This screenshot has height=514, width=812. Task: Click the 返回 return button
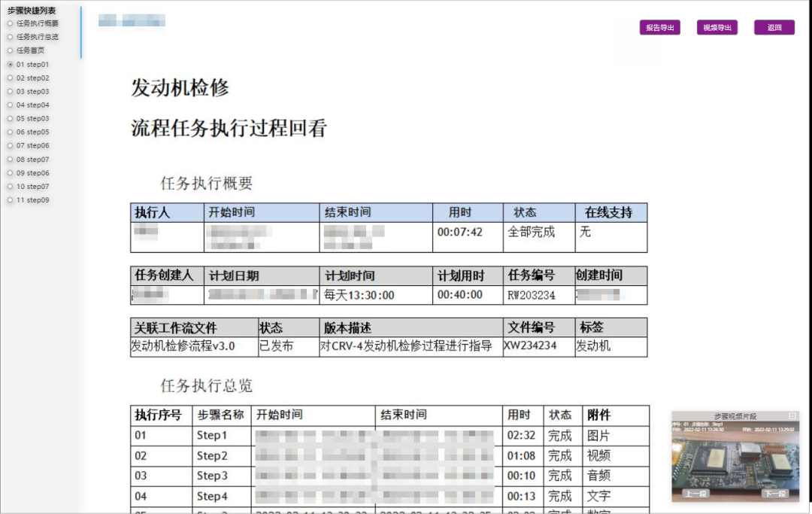click(774, 27)
